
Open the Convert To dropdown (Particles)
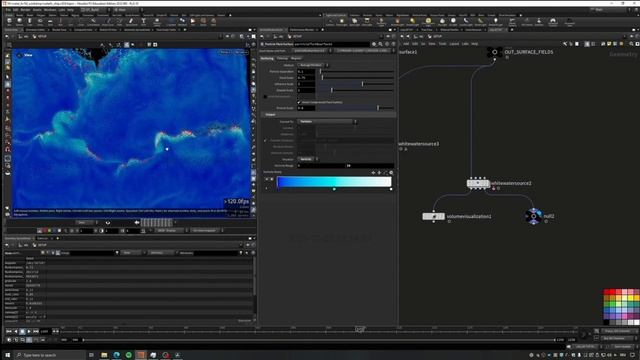tap(327, 122)
